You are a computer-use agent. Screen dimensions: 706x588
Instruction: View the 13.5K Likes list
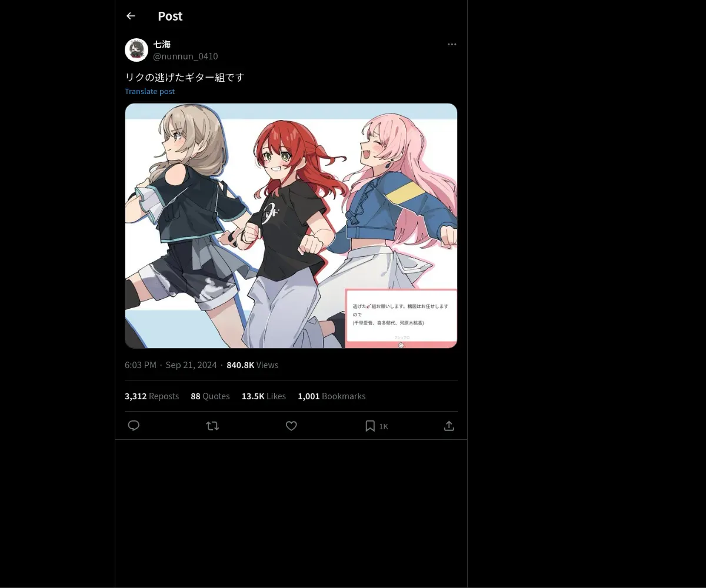click(x=264, y=396)
